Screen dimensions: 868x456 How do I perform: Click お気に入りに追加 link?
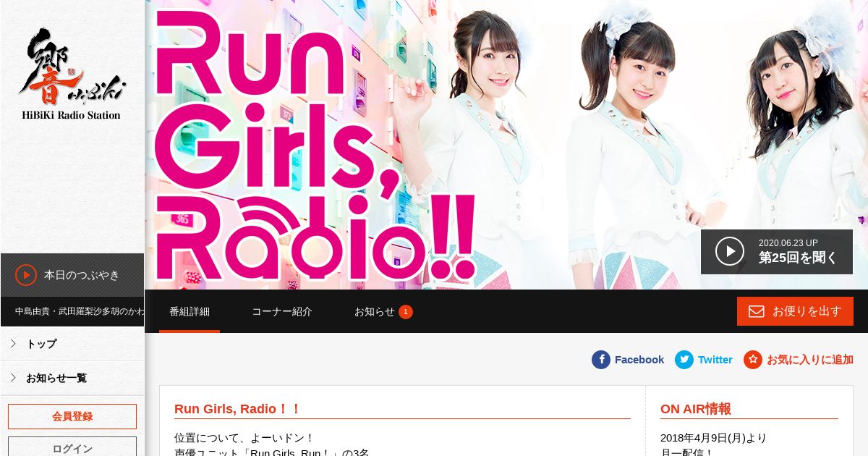point(810,360)
